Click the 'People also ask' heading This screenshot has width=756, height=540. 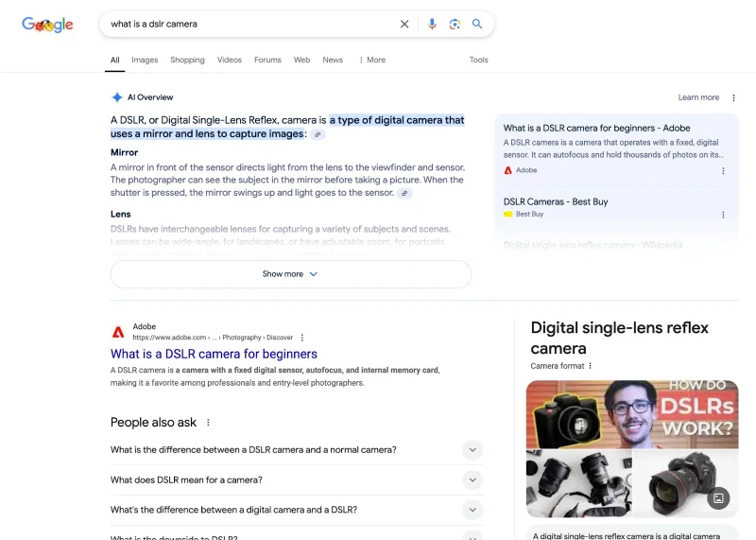pos(153,422)
